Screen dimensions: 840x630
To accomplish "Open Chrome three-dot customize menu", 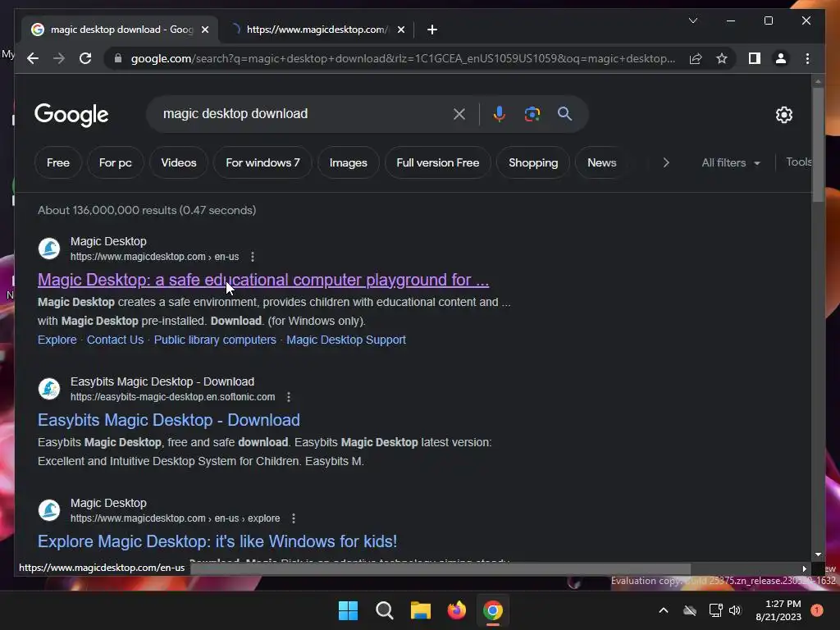I will pyautogui.click(x=807, y=58).
